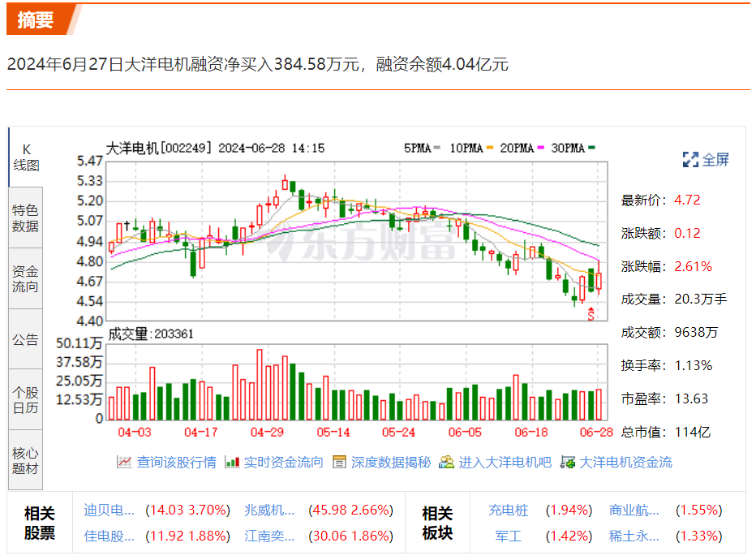Click the bar icon before 实时资金流向
This screenshot has height=560, width=756.
pos(232,462)
